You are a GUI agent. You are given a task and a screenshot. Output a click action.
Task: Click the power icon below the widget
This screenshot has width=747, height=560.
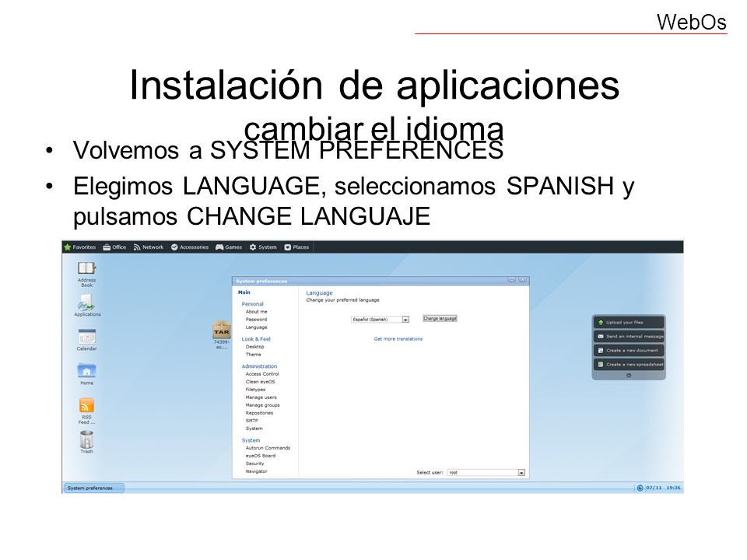point(629,376)
